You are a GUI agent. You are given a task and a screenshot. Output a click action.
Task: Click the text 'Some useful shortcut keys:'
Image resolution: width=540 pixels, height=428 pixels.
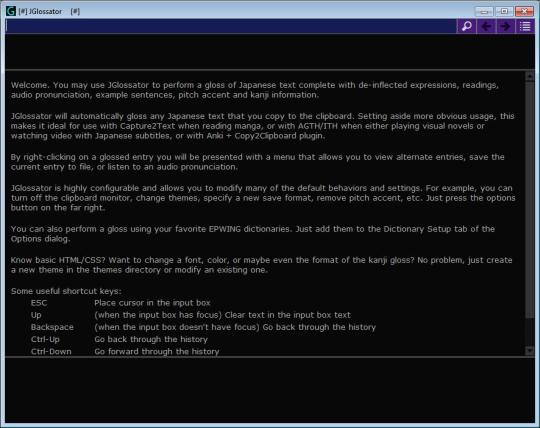click(66, 291)
